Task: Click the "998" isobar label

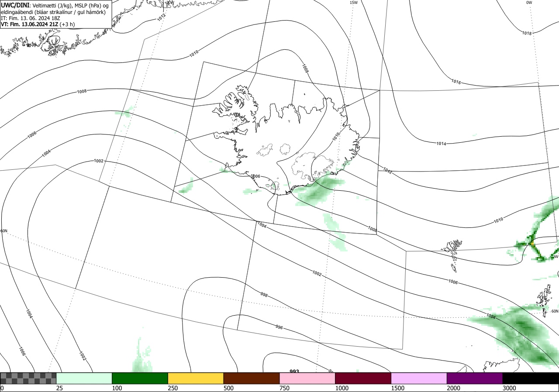Action: coord(264,295)
